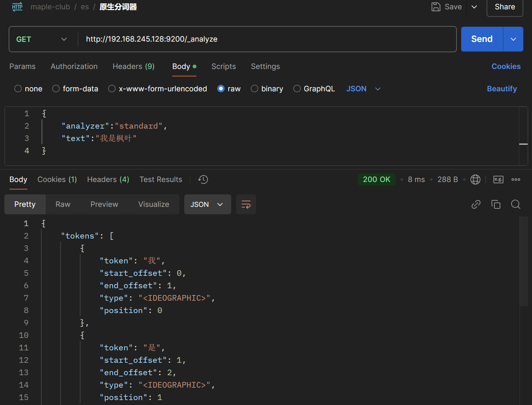This screenshot has height=405, width=532.
Task: Change the response format JSON dropdown
Action: (208, 204)
